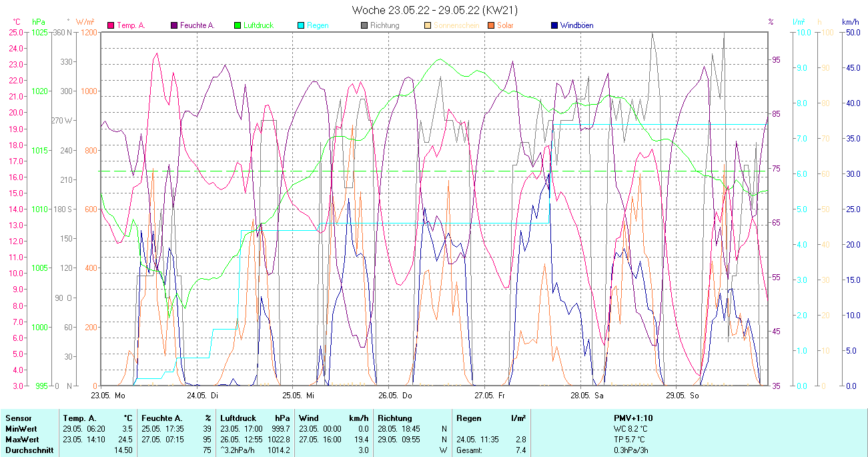This screenshot has width=868, height=457.
Task: Select the chart title 'Woche 23.05.22 - 29.05.22 (KW21)'
Action: [x=434, y=10]
